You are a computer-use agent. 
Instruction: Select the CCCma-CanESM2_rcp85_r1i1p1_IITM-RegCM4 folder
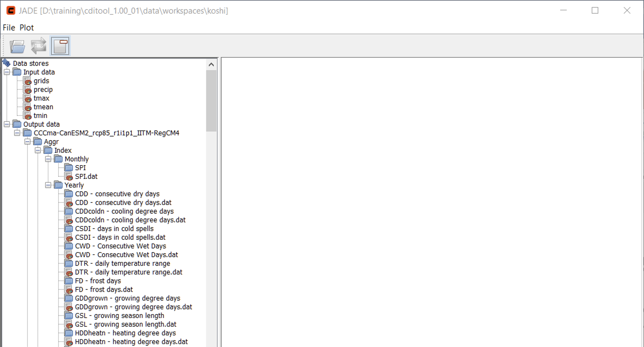tap(106, 133)
